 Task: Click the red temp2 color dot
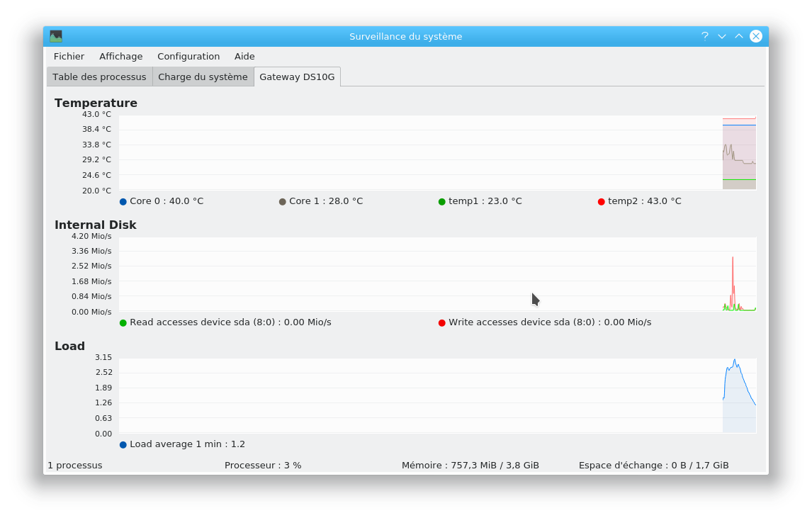click(602, 201)
